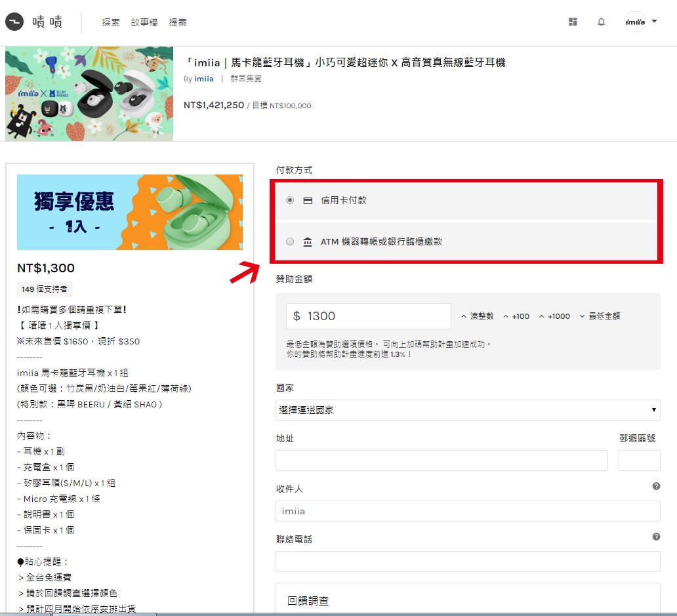The image size is (677, 616).
Task: Click the 獨享優惠 reward banner image
Action: coord(129,212)
